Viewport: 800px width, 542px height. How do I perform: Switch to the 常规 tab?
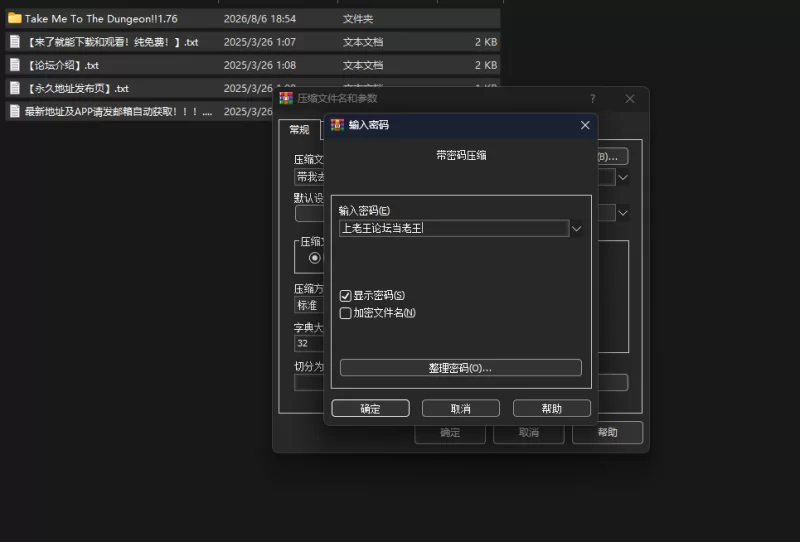click(x=299, y=130)
